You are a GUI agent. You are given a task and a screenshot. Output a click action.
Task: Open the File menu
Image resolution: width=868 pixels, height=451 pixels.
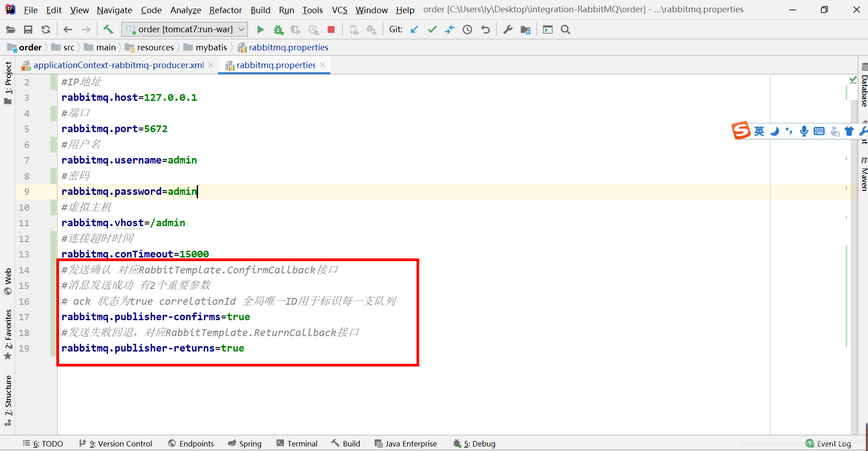coord(30,10)
